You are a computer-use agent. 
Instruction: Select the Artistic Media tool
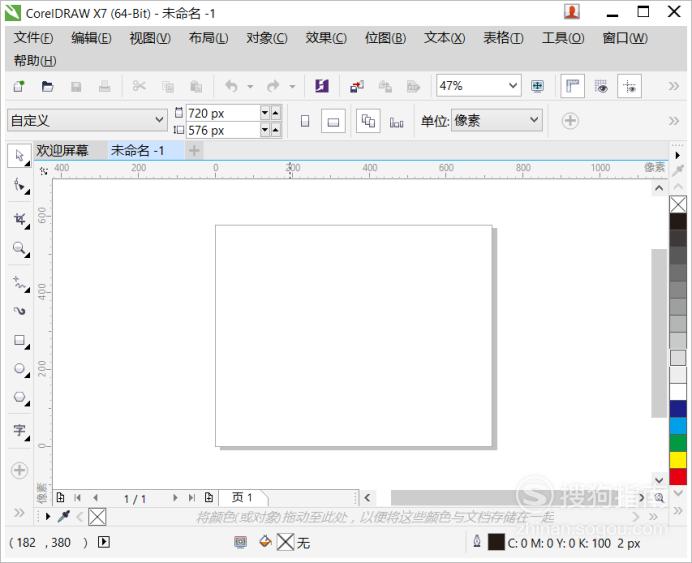click(20, 311)
